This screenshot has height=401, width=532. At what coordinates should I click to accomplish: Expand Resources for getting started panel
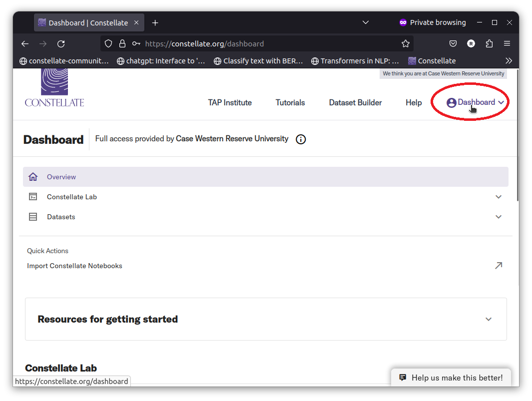(x=489, y=319)
